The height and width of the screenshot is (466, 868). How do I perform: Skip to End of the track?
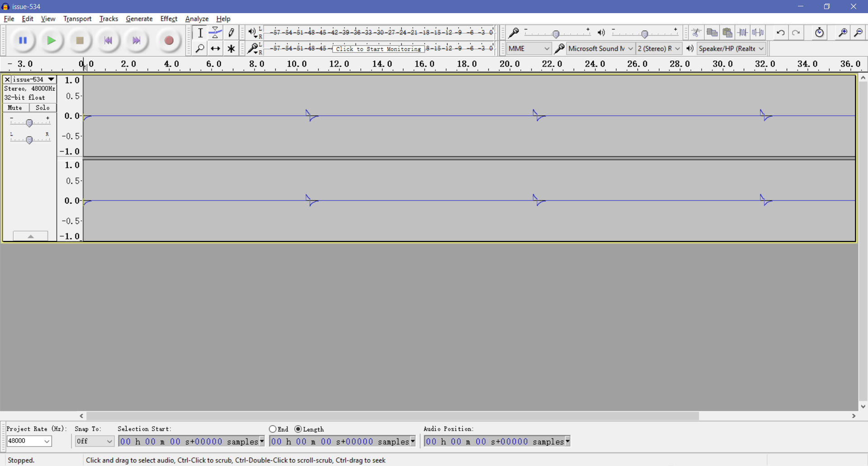click(137, 41)
